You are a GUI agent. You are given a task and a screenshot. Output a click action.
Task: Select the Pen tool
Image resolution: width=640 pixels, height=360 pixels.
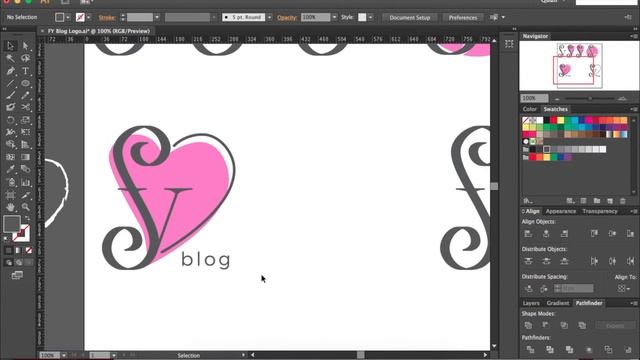(10, 71)
